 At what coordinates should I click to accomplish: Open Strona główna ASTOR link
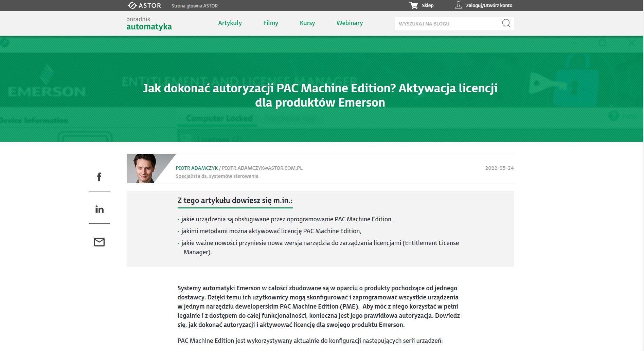pyautogui.click(x=195, y=6)
